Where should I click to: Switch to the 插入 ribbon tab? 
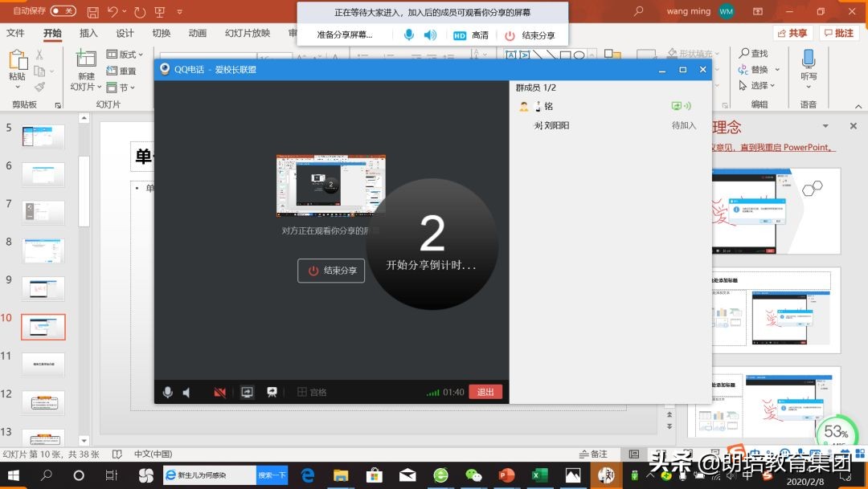coord(88,34)
